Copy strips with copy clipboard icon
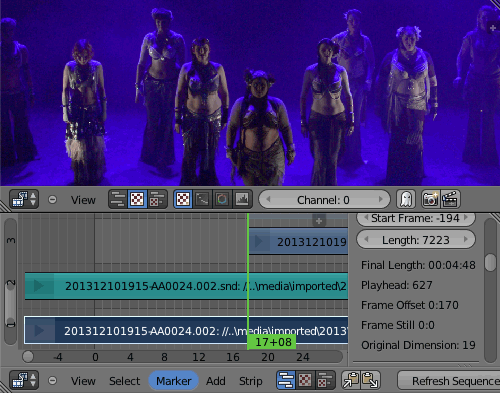 click(x=351, y=380)
